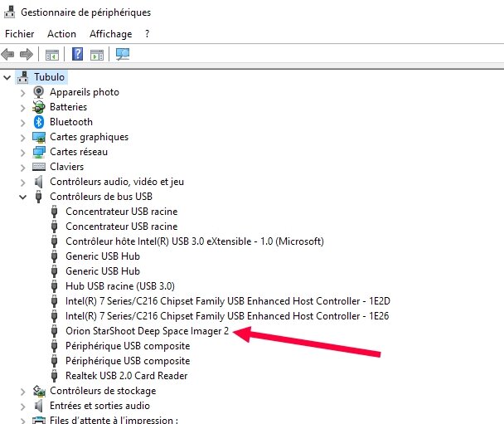Click USB icon beside Hub USB racine (USB 3.0)

(55, 286)
